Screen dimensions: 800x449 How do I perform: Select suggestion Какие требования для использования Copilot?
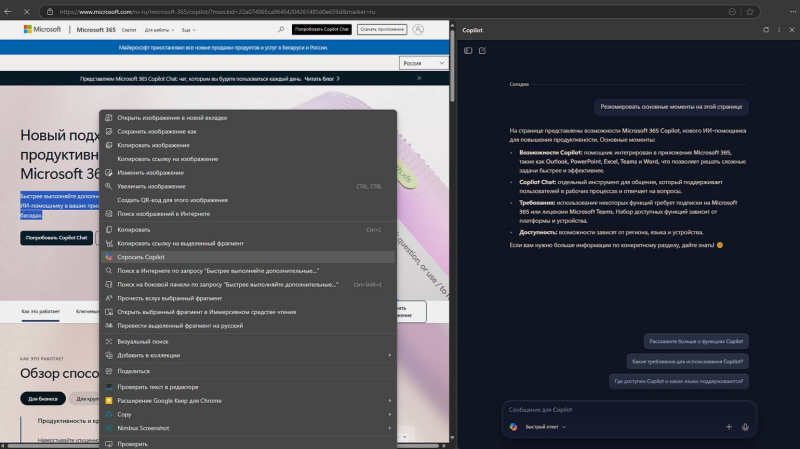(x=687, y=361)
